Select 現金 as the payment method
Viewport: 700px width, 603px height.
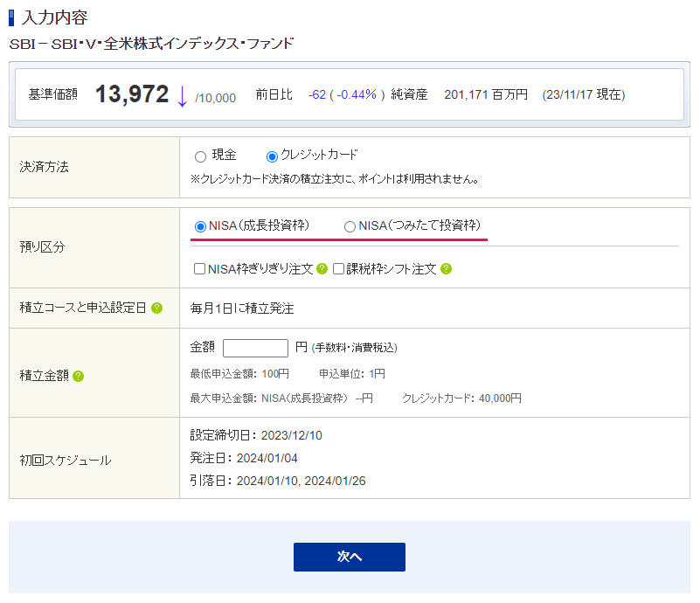pos(200,156)
